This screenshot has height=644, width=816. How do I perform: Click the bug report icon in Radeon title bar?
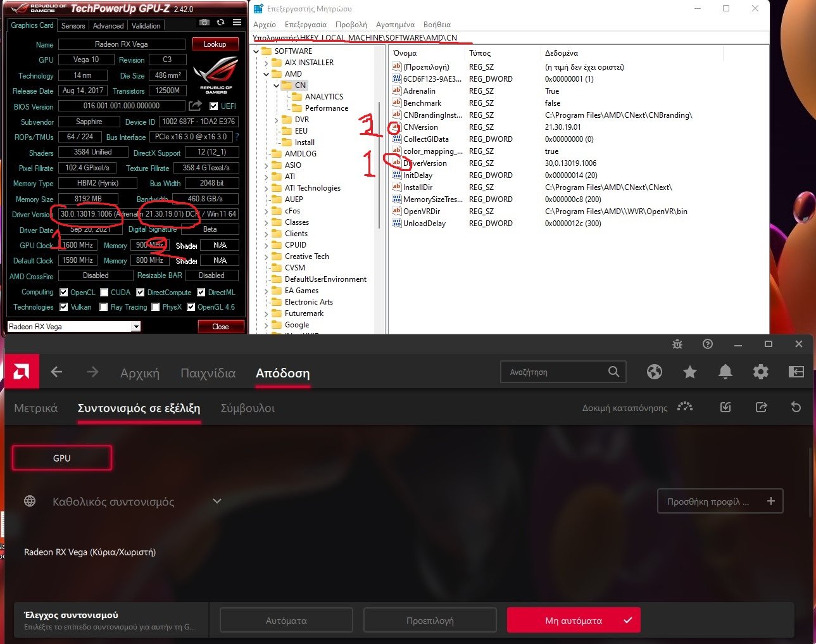click(x=677, y=344)
